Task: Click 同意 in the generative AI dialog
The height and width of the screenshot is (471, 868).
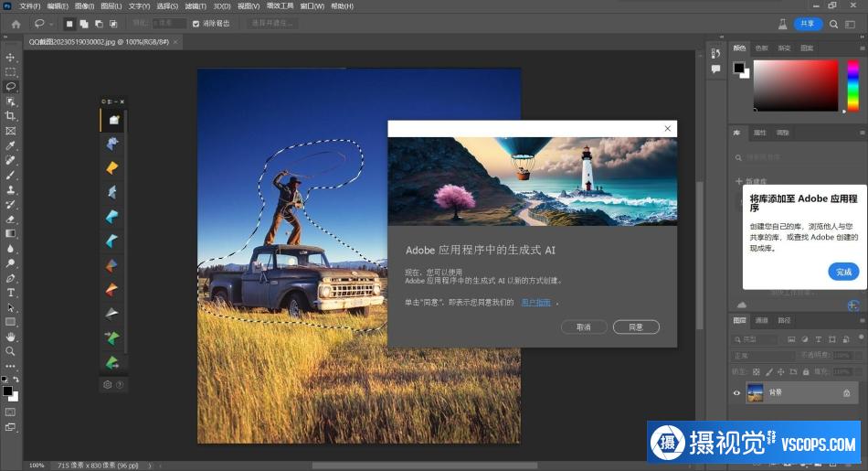Action: click(636, 326)
